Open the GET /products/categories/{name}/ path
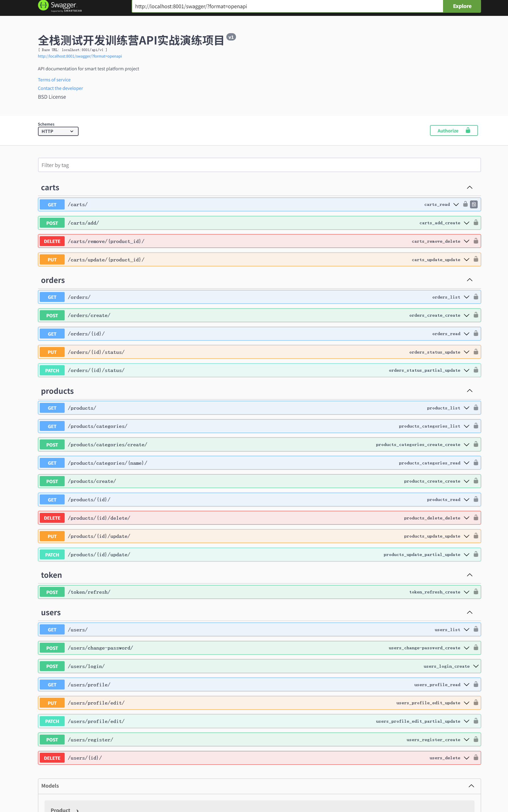 click(x=107, y=463)
